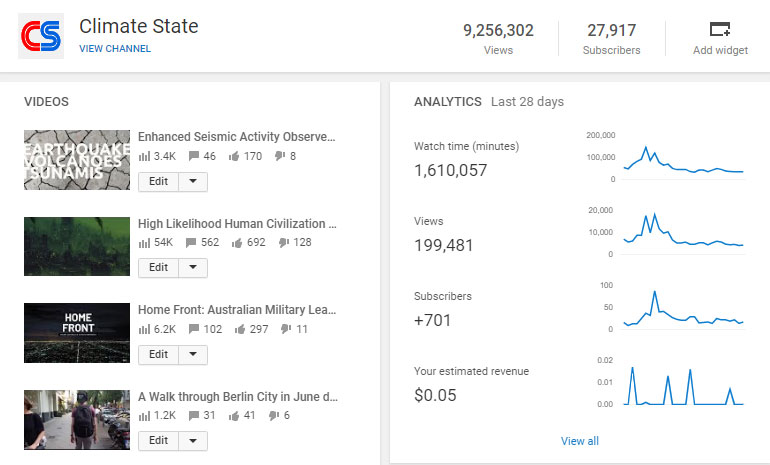
Task: Click thumbs down icon on High Likelihood video
Action: coord(285,243)
